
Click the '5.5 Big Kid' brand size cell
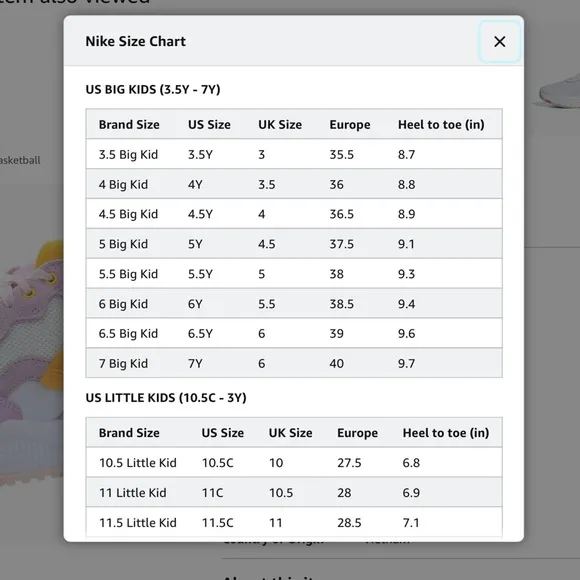click(128, 274)
